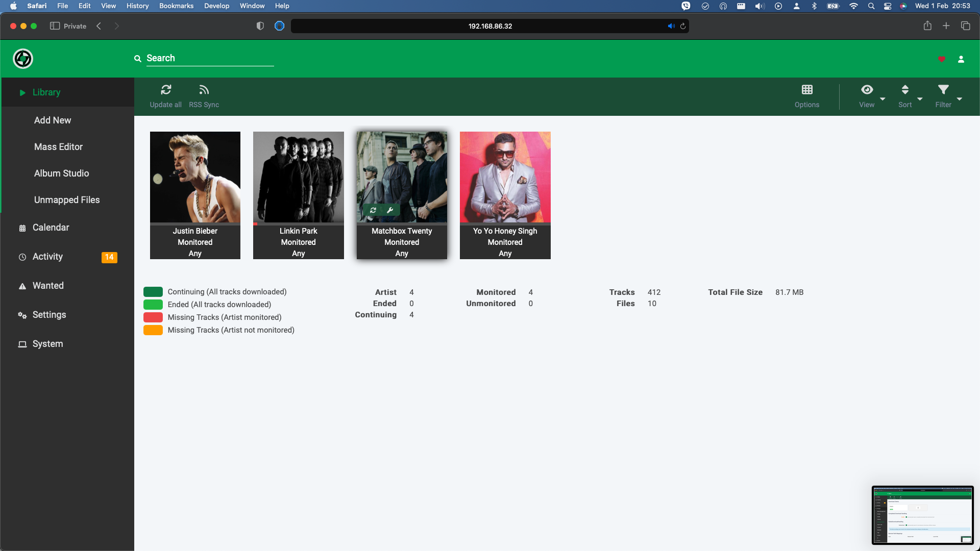Open the View dropdown menu
Image resolution: width=980 pixels, height=551 pixels.
(x=871, y=96)
